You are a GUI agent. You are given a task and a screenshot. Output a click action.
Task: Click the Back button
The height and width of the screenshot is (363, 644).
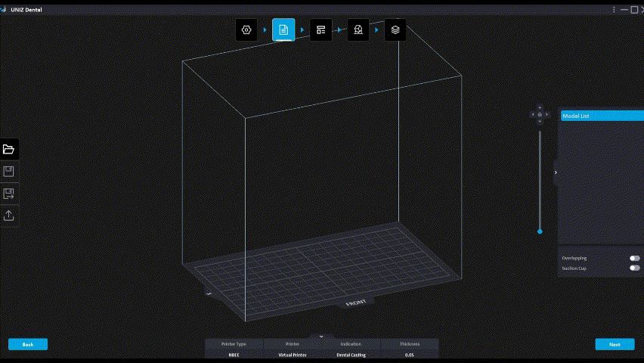(28, 344)
